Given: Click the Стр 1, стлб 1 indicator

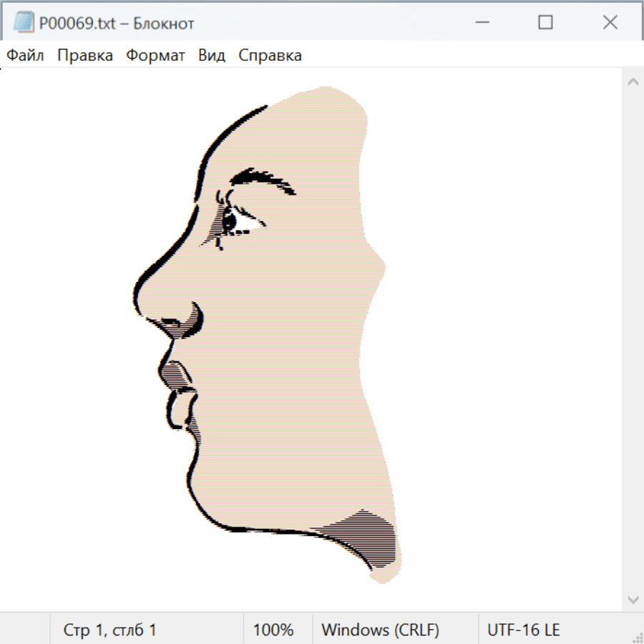Looking at the screenshot, I should 109,630.
